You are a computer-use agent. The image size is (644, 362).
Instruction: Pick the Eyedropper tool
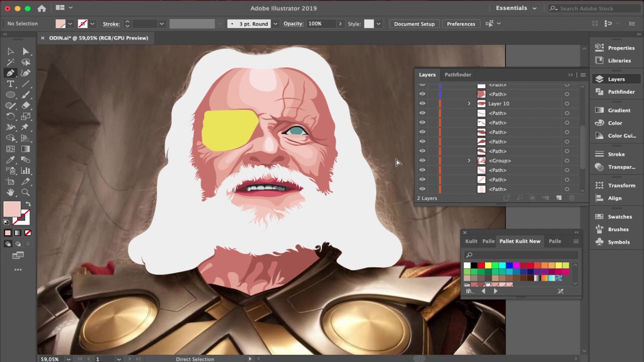coord(11,160)
